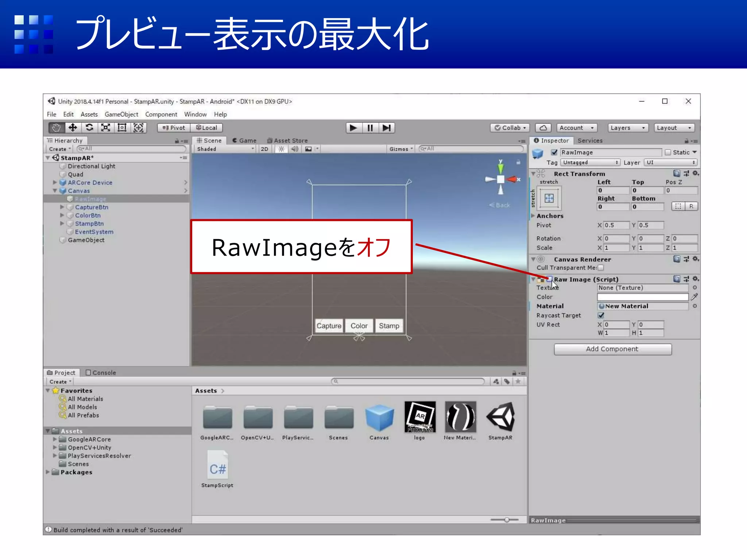Switch to the Asset Store tab
Viewport: 747px width, 560px height.
[x=287, y=140]
